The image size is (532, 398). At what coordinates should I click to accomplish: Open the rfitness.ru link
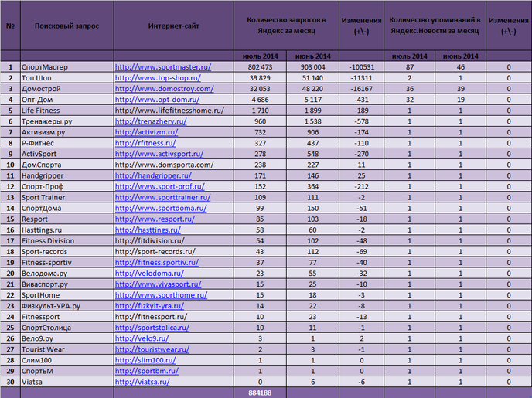145,143
